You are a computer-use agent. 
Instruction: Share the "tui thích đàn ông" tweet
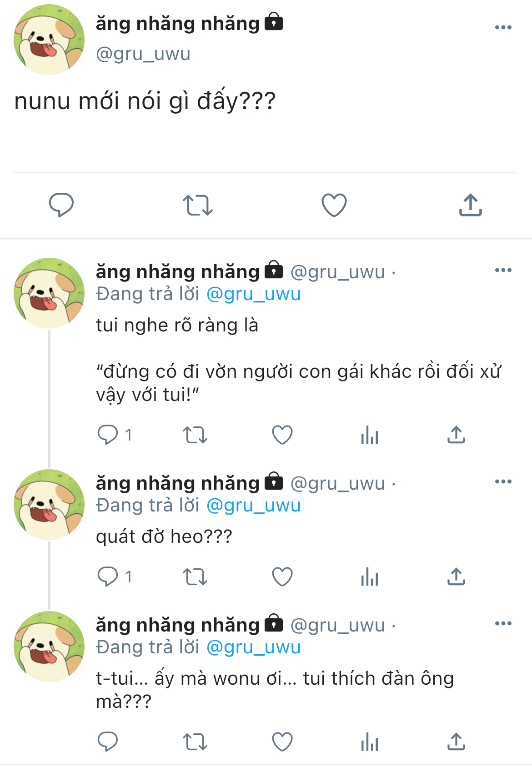tap(456, 742)
